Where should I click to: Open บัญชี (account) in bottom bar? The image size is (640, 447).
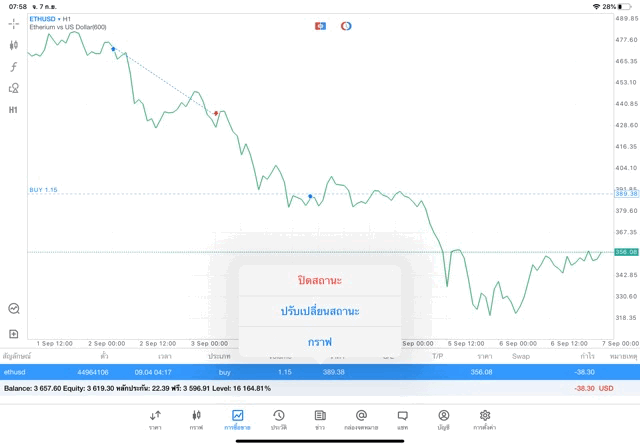point(443,419)
